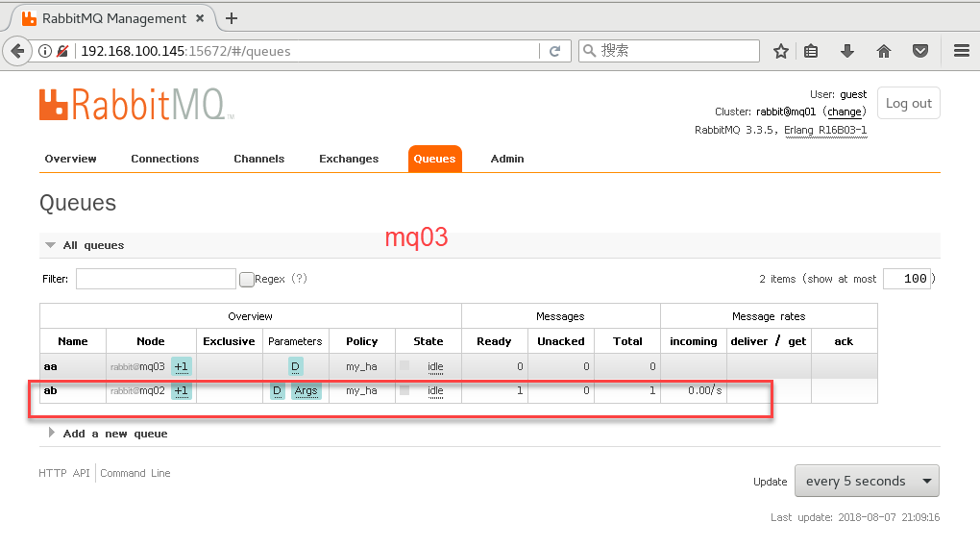This screenshot has width=980, height=547.
Task: Click the idle state of queue aa
Action: 435,367
